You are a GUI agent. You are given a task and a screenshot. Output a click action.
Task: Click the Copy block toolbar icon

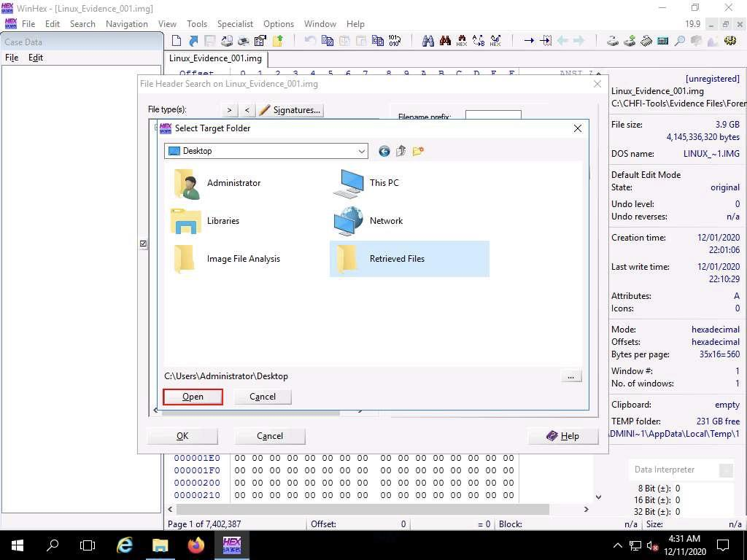point(328,41)
